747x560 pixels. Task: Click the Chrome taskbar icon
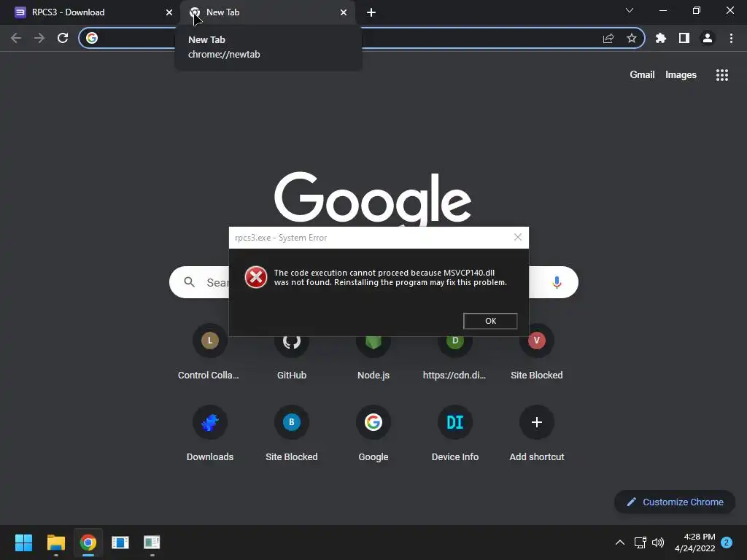88,542
